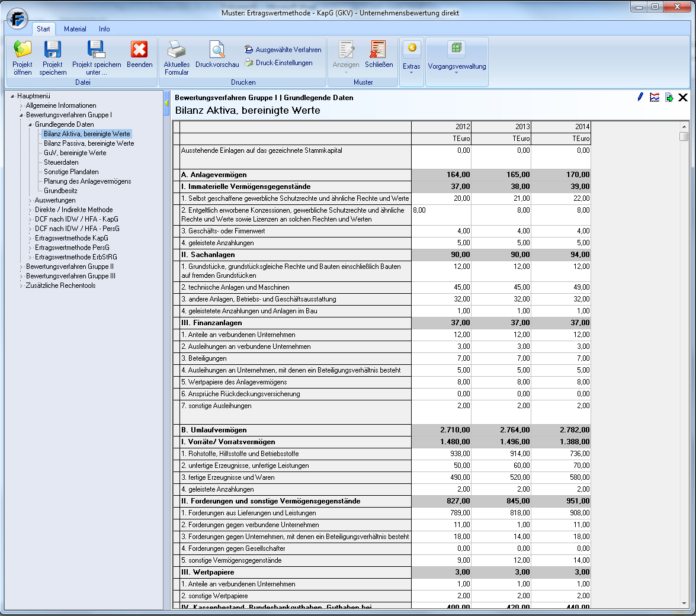Click 'III. Finanzanlagen' row label
This screenshot has width=696, height=616.
coord(295,323)
